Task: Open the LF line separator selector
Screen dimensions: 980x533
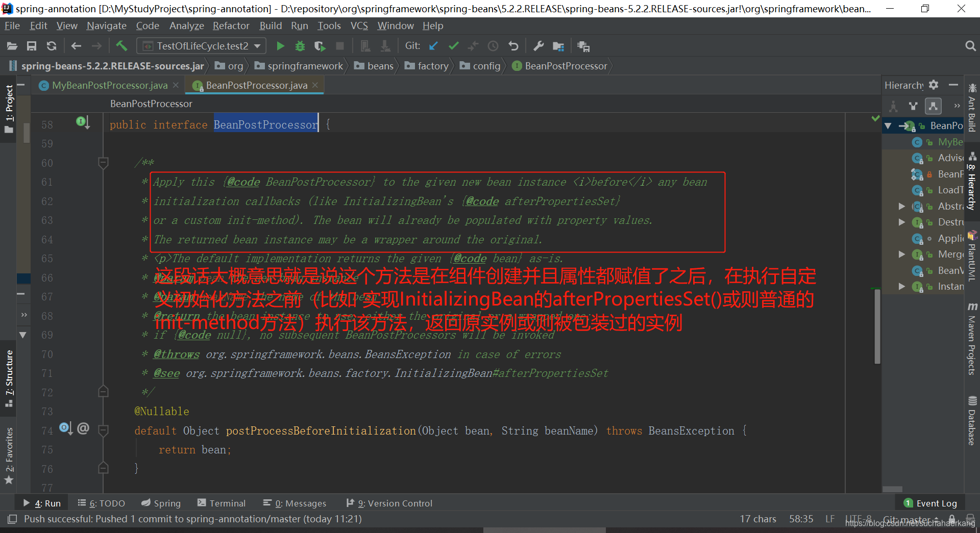Action: point(830,519)
